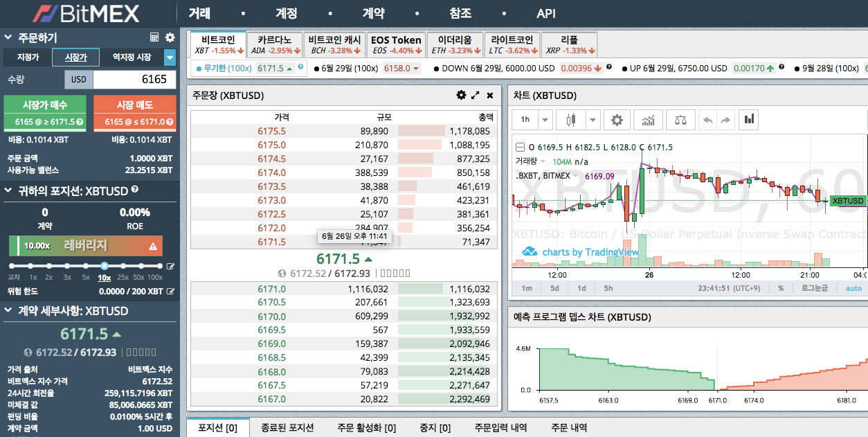Click help icon on market buy button
This screenshot has height=437, width=868.
coord(80,122)
